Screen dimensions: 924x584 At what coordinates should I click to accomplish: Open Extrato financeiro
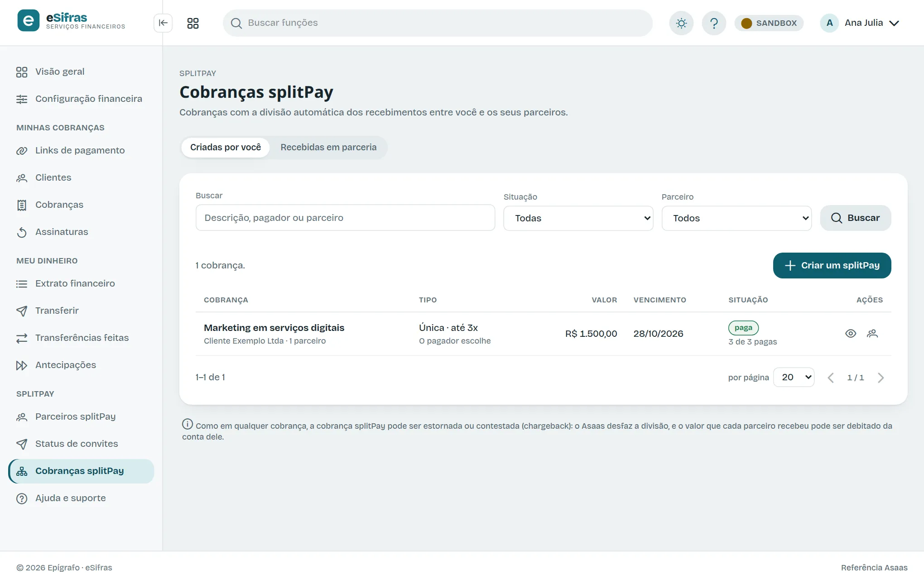point(81,284)
